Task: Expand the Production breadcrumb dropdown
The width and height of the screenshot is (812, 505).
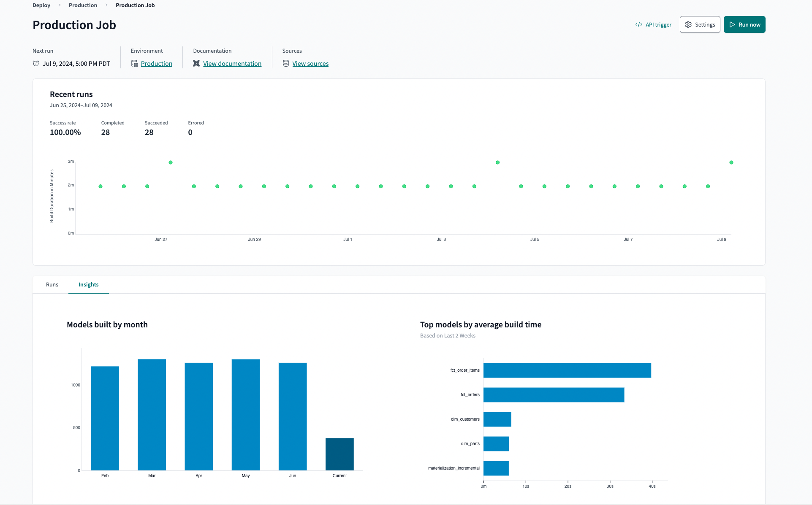Action: (81, 5)
